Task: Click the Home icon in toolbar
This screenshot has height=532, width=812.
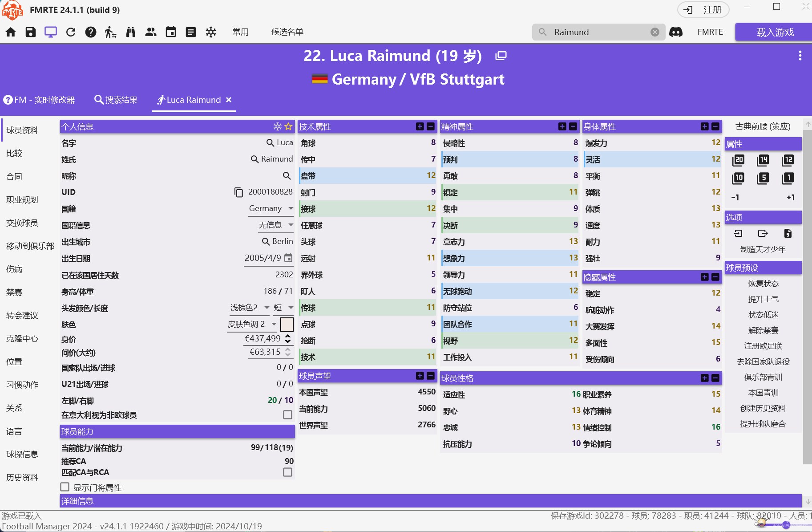Action: (x=11, y=32)
